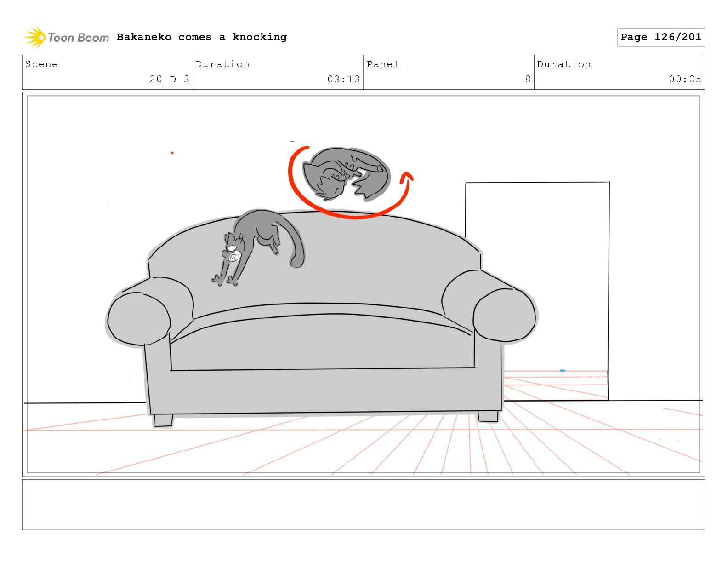Click the 'Page 126/201' box

click(x=661, y=37)
